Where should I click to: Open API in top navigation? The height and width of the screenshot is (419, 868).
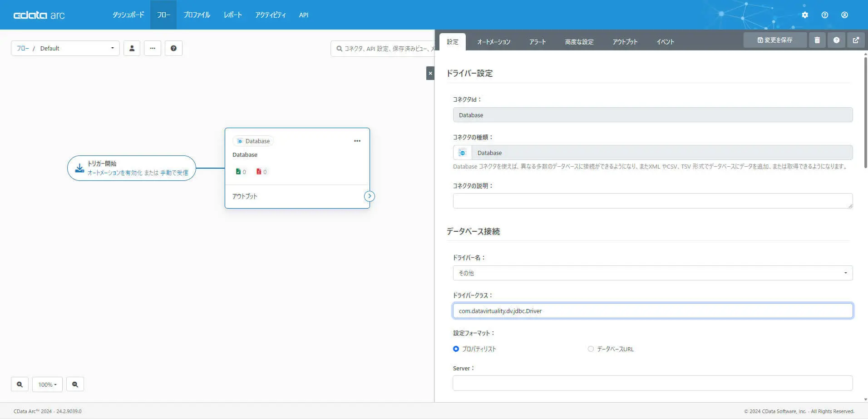(x=304, y=15)
